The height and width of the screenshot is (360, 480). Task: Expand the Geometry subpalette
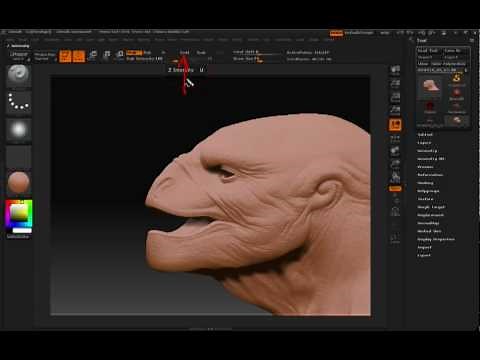tap(427, 151)
